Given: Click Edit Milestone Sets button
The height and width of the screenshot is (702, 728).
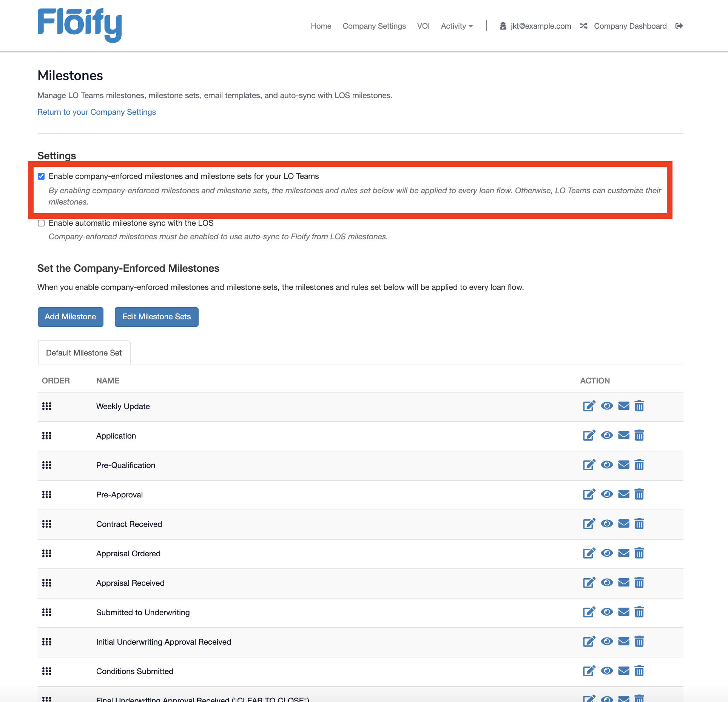Looking at the screenshot, I should 156,317.
